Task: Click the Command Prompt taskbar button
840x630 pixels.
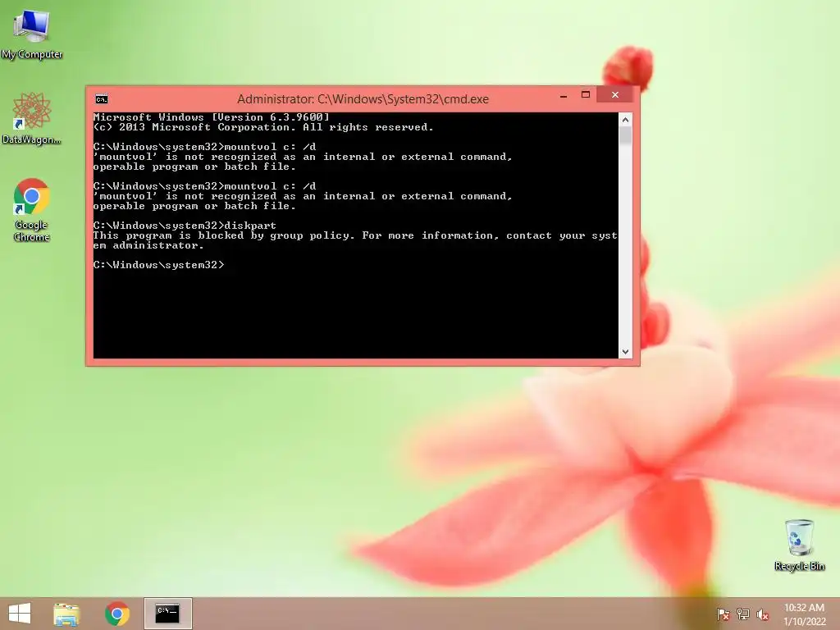Action: tap(167, 614)
